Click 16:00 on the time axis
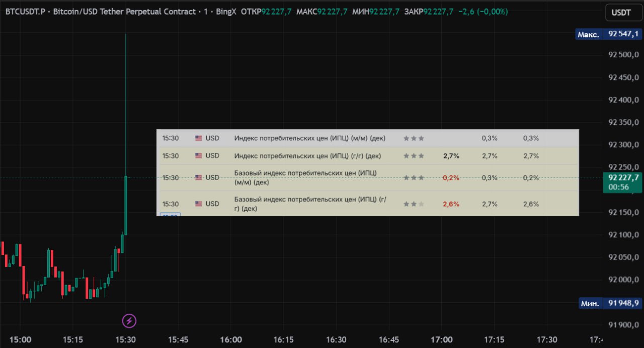The width and height of the screenshot is (644, 348). pos(231,339)
